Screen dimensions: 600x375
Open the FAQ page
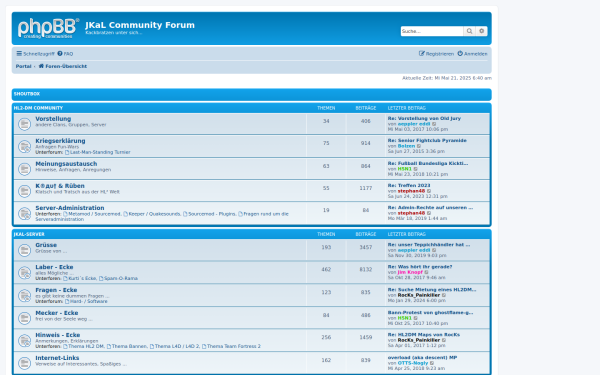point(65,54)
